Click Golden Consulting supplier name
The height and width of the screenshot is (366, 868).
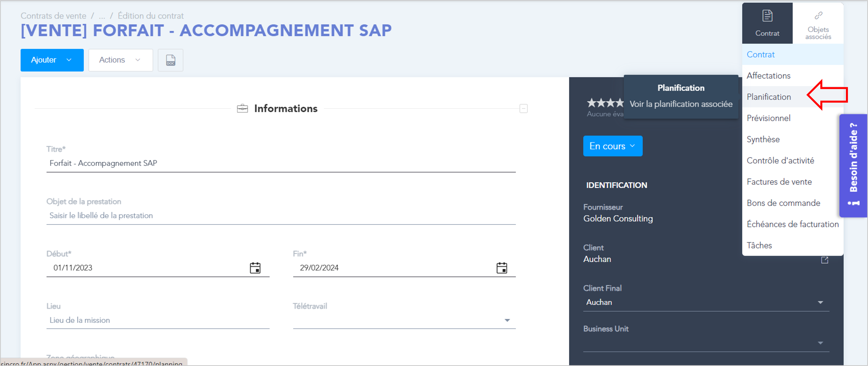618,219
